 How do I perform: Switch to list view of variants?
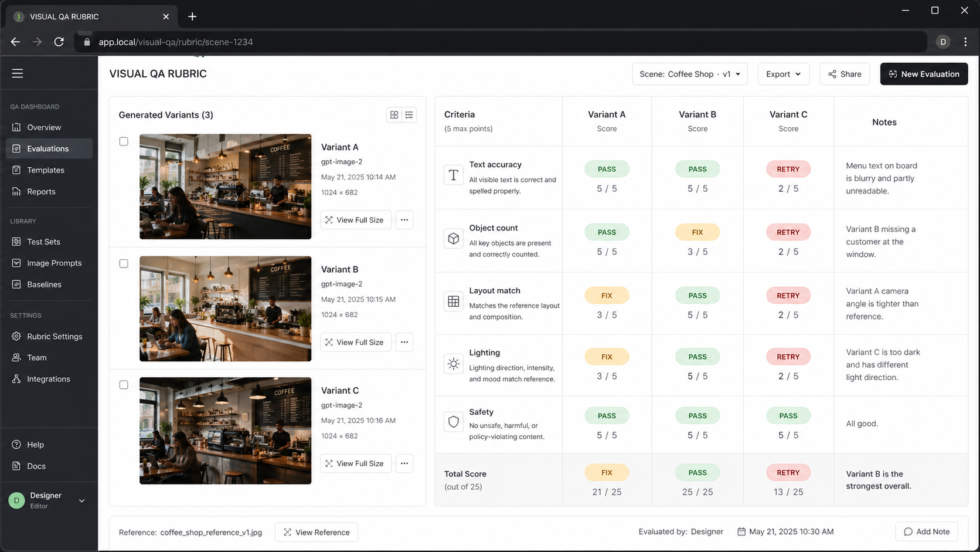pyautogui.click(x=409, y=115)
